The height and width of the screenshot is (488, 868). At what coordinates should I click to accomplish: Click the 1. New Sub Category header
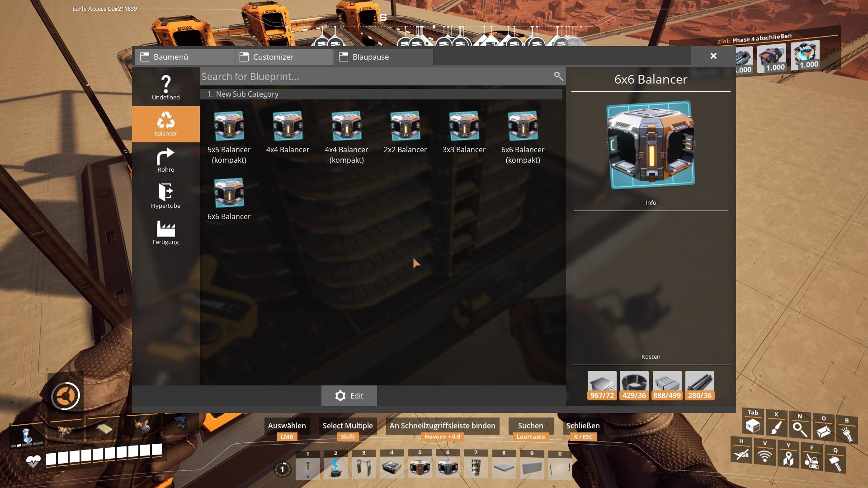pyautogui.click(x=381, y=94)
